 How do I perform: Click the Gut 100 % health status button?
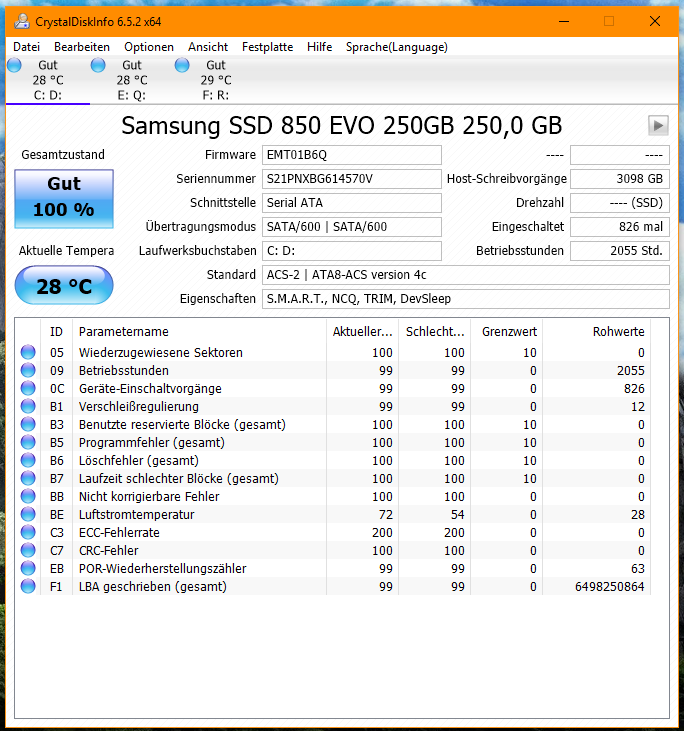(x=64, y=199)
